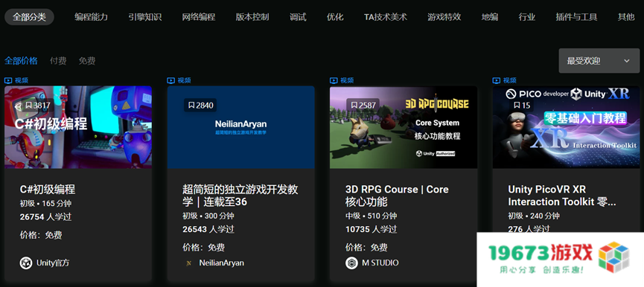Select the 其他 category
This screenshot has width=644, height=287.
[x=626, y=17]
